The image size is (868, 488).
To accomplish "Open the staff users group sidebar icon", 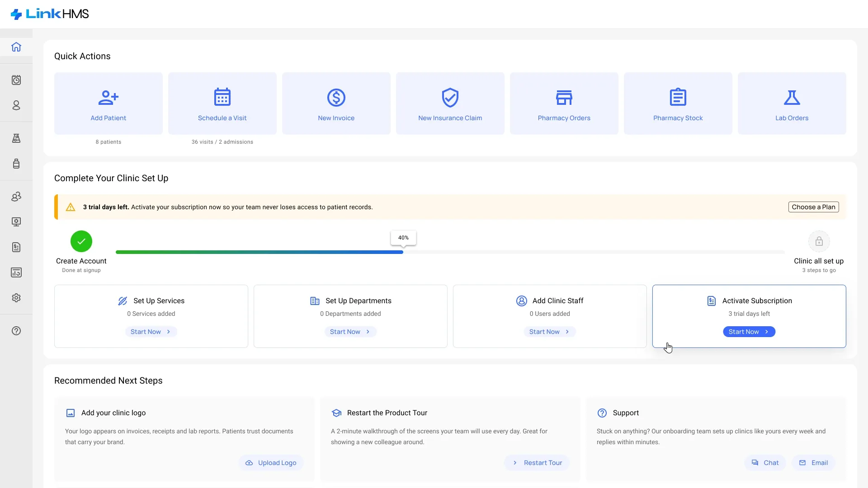I will (16, 197).
